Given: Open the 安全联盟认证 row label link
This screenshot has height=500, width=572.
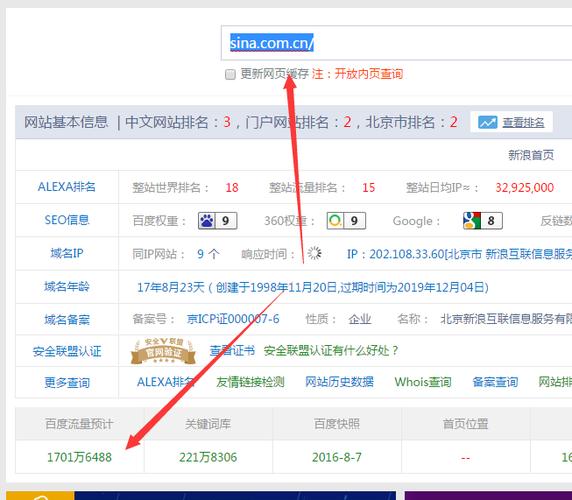Looking at the screenshot, I should (x=67, y=351).
